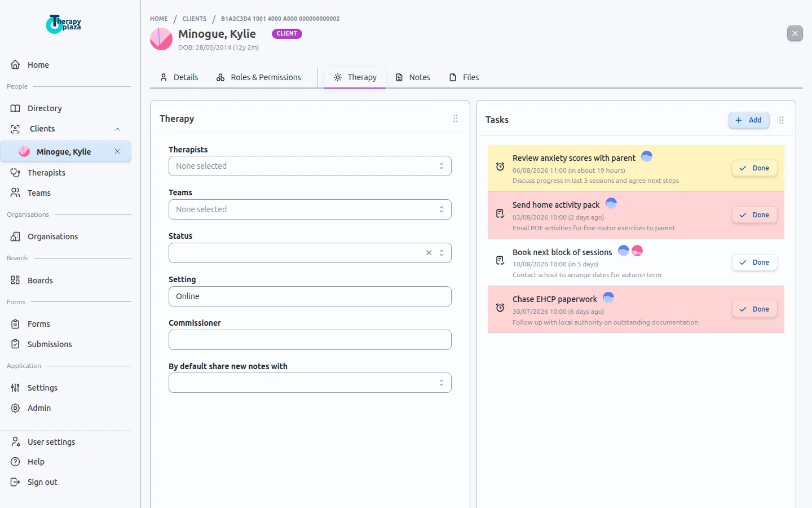
Task: Select the Therapy tab
Action: (x=355, y=77)
